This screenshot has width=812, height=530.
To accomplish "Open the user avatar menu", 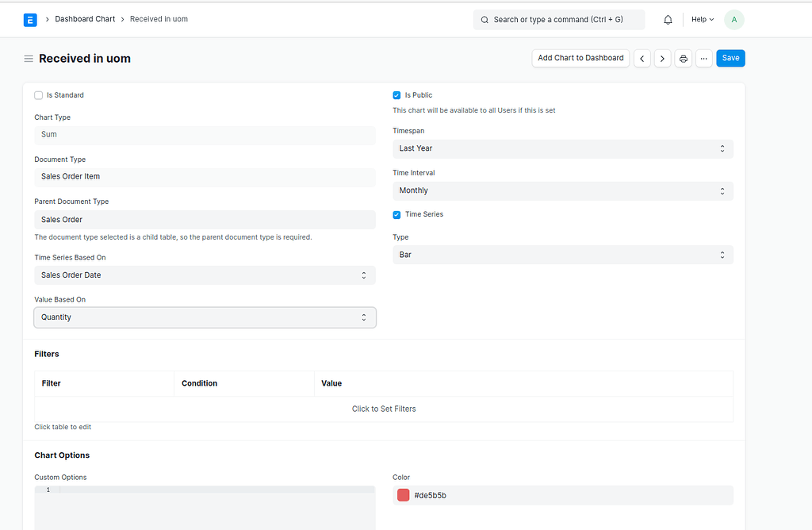I will coord(733,19).
